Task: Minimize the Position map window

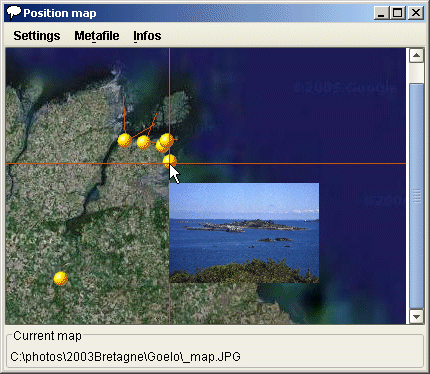Action: [381, 13]
